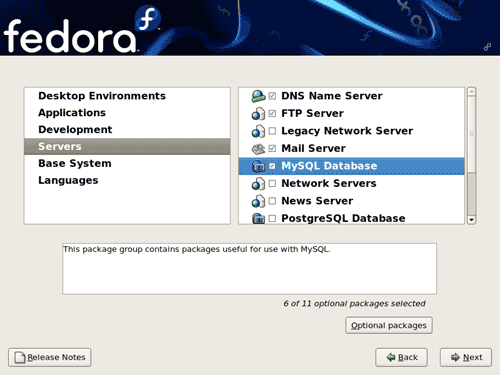Viewport: 500px width, 375px height.
Task: Check the News Server checkbox
Action: coord(272,201)
